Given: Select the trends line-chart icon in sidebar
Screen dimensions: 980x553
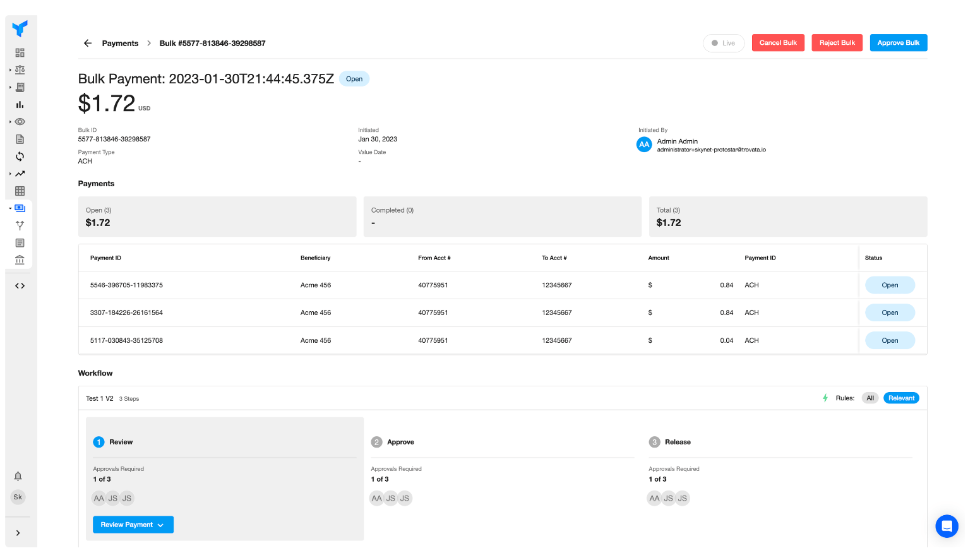Looking at the screenshot, I should [x=20, y=174].
